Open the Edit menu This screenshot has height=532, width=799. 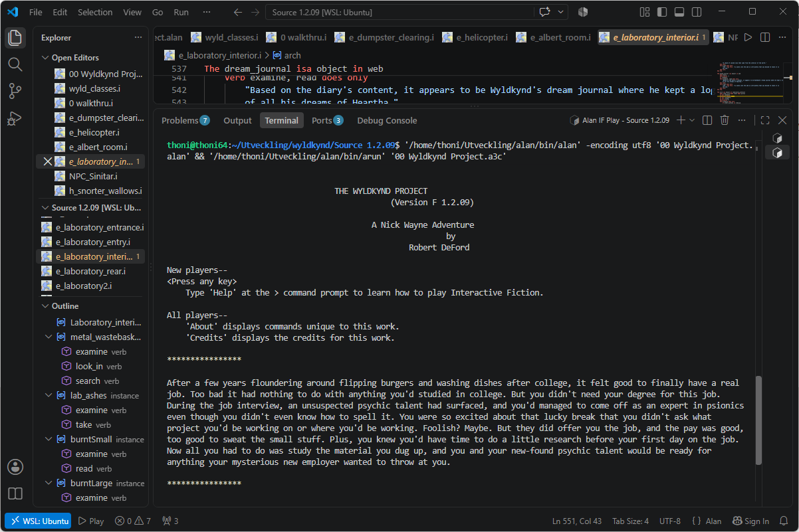coord(60,12)
